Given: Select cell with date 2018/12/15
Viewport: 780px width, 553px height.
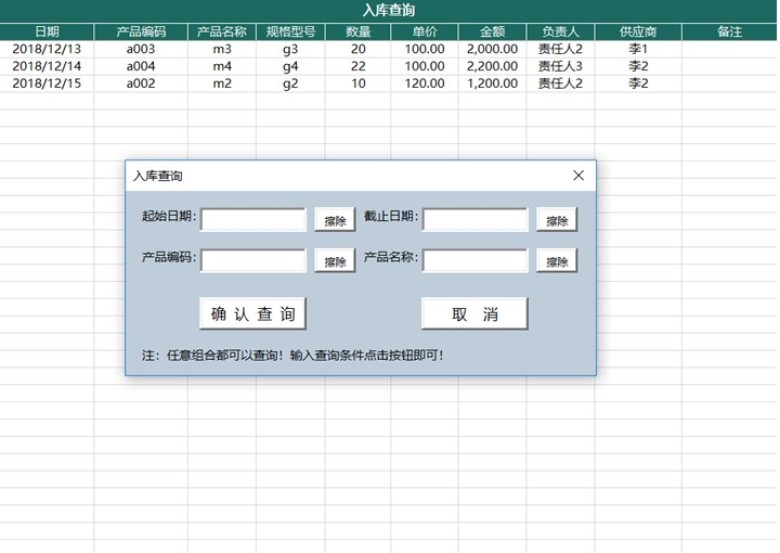Looking at the screenshot, I should pyautogui.click(x=47, y=83).
